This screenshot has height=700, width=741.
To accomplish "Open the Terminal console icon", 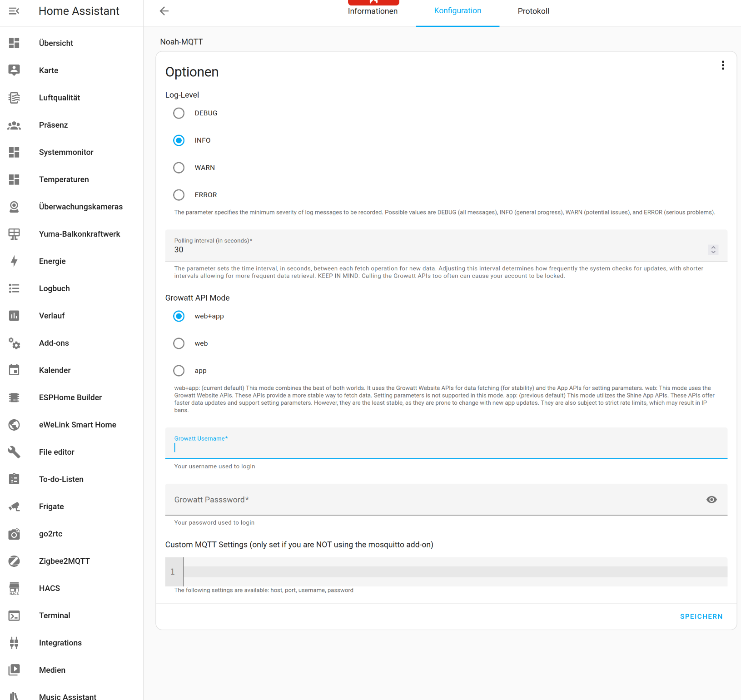I will pyautogui.click(x=14, y=616).
